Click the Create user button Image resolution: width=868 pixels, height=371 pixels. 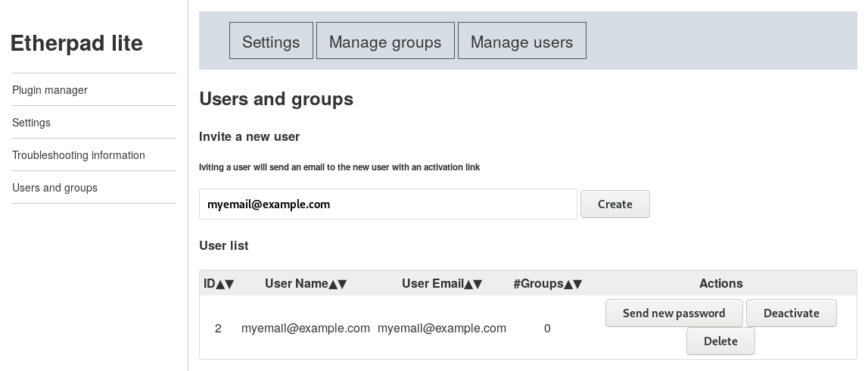[615, 204]
